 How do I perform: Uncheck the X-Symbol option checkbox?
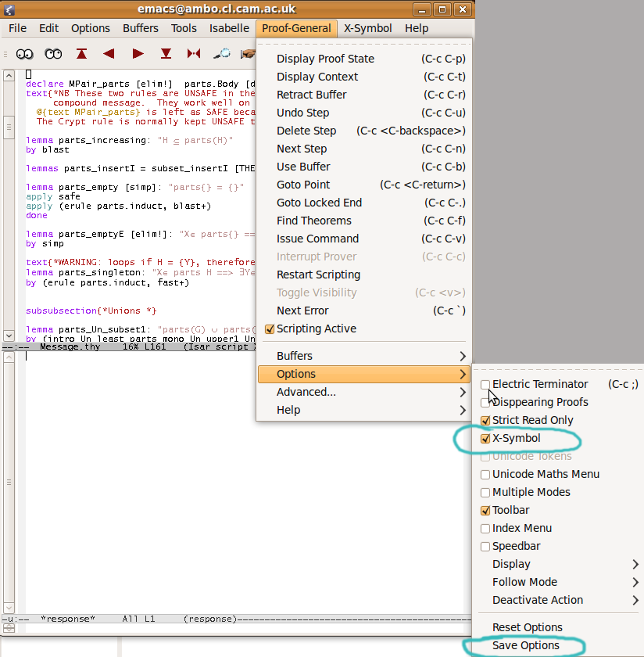tap(485, 439)
